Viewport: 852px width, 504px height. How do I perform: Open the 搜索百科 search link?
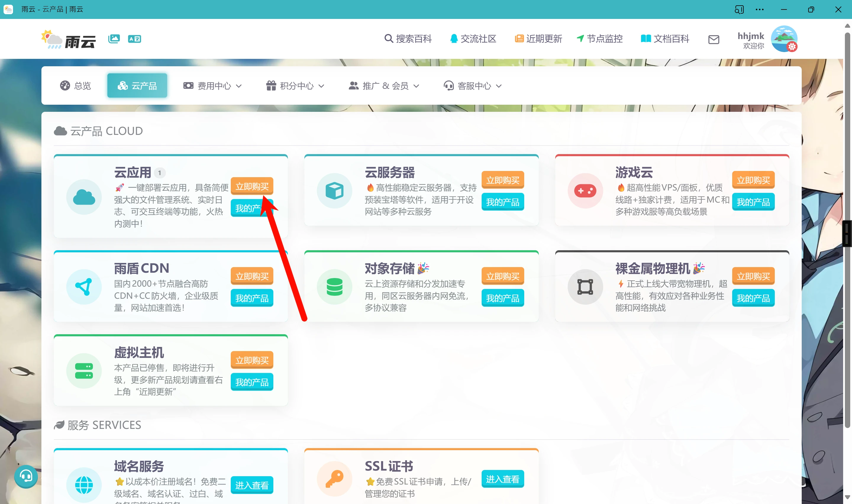coord(408,39)
